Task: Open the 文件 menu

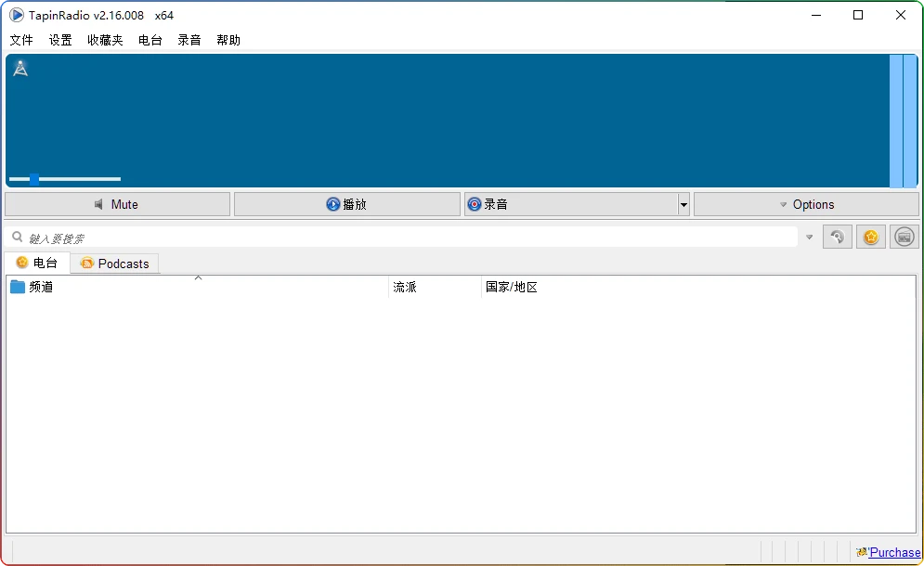Action: pos(21,40)
